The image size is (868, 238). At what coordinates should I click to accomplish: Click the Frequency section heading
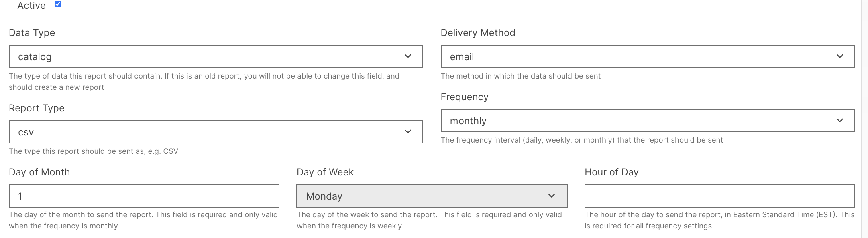pos(465,97)
